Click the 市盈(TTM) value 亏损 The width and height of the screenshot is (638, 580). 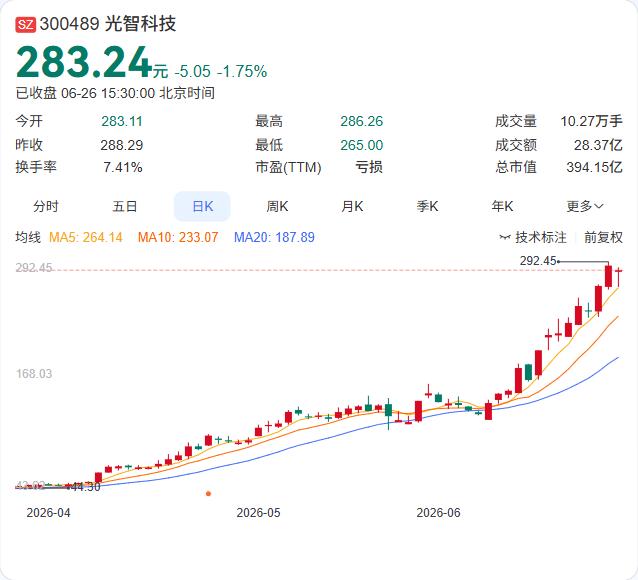[x=369, y=167]
